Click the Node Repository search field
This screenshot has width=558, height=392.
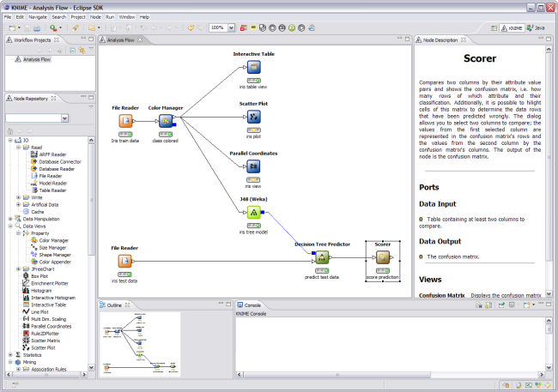tap(34, 118)
